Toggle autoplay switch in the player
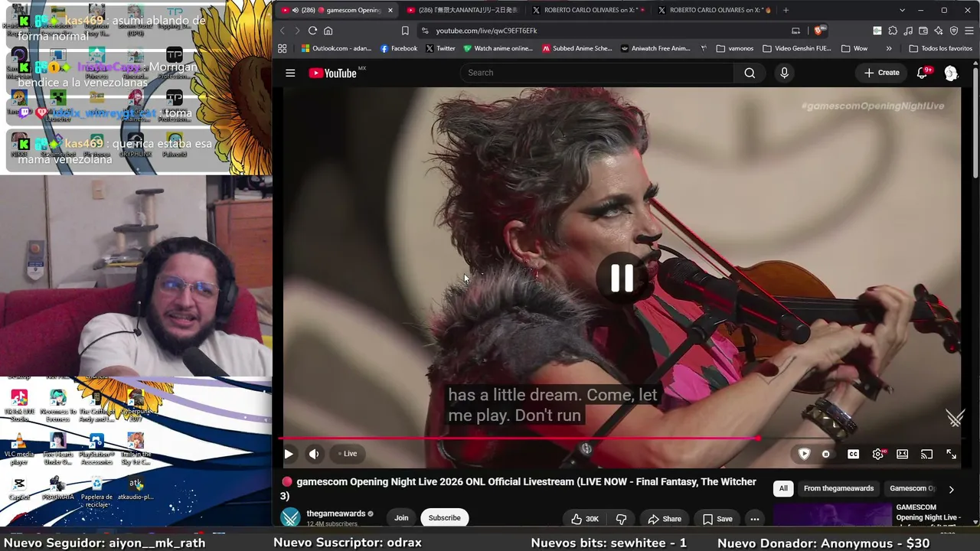Screen dimensions: 980x551 coord(826,454)
